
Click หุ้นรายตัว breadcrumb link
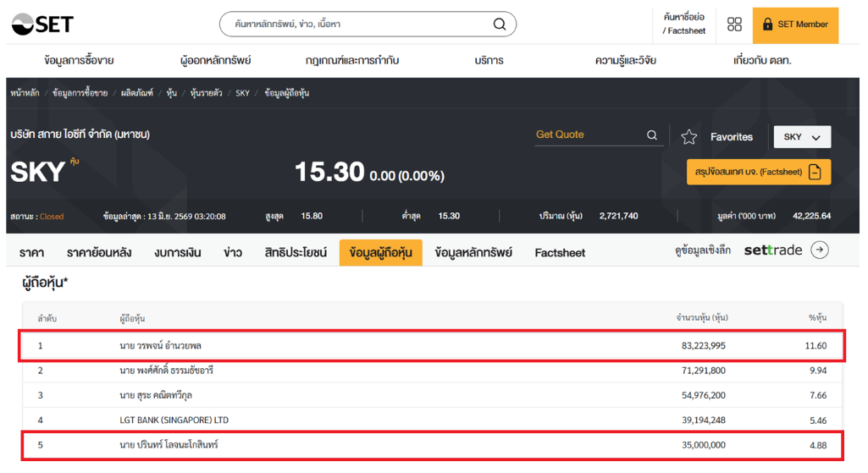point(206,93)
